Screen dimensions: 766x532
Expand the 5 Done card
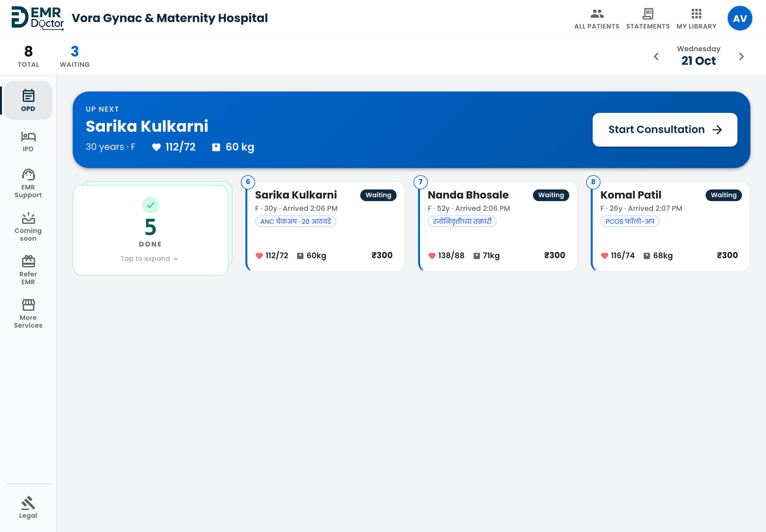pyautogui.click(x=150, y=230)
